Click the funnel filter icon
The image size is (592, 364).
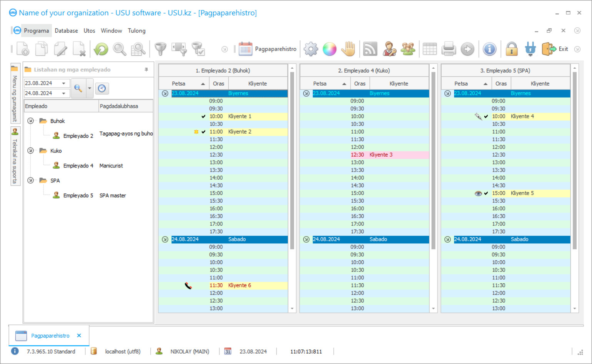tap(160, 49)
